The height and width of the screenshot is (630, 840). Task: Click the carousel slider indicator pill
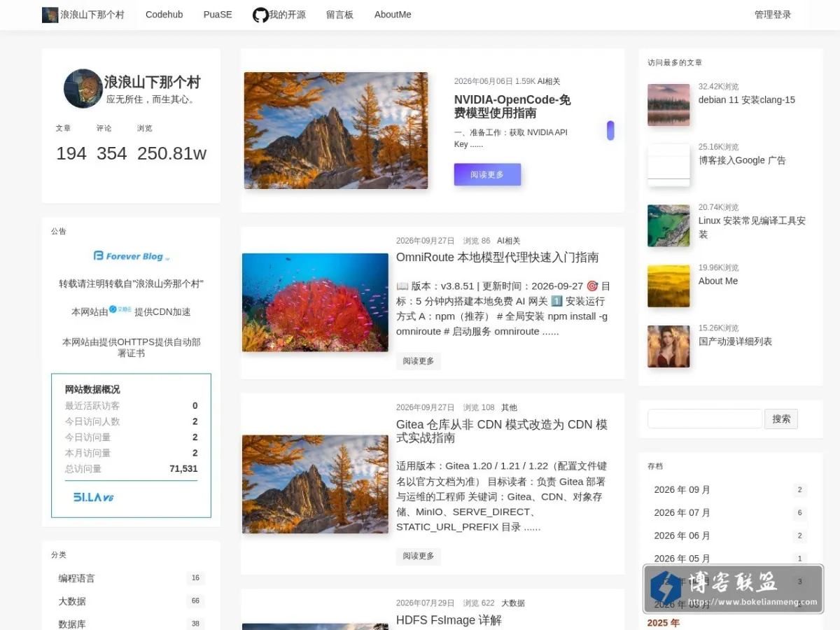pos(610,131)
